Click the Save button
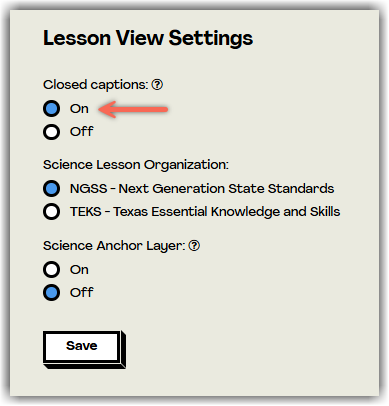The height and width of the screenshot is (406, 389). 82,346
